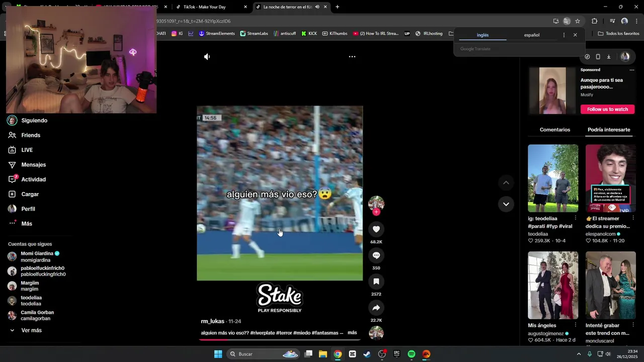Viewport: 644px width, 362px height.
Task: Open comments icon showing 350
Action: pyautogui.click(x=376, y=255)
